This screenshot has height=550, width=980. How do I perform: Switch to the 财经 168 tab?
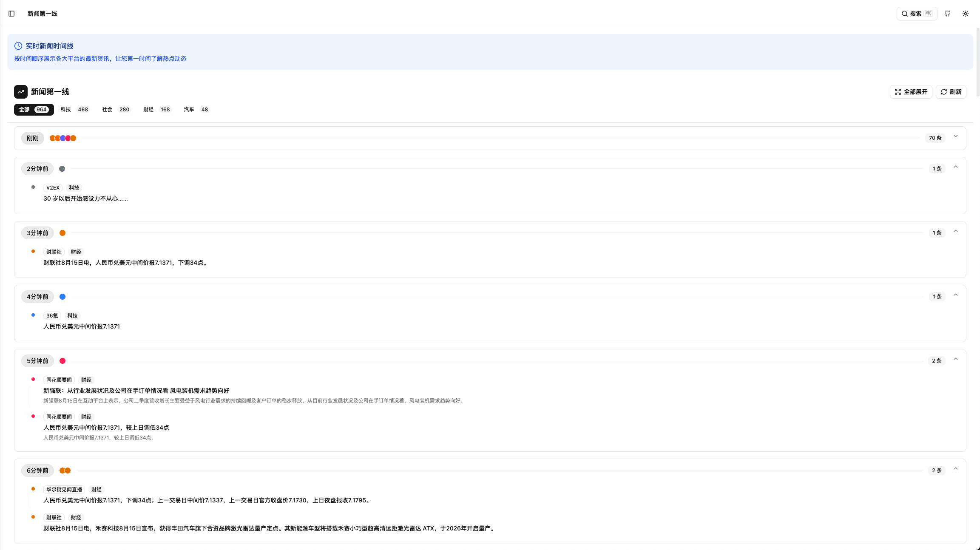tap(156, 110)
